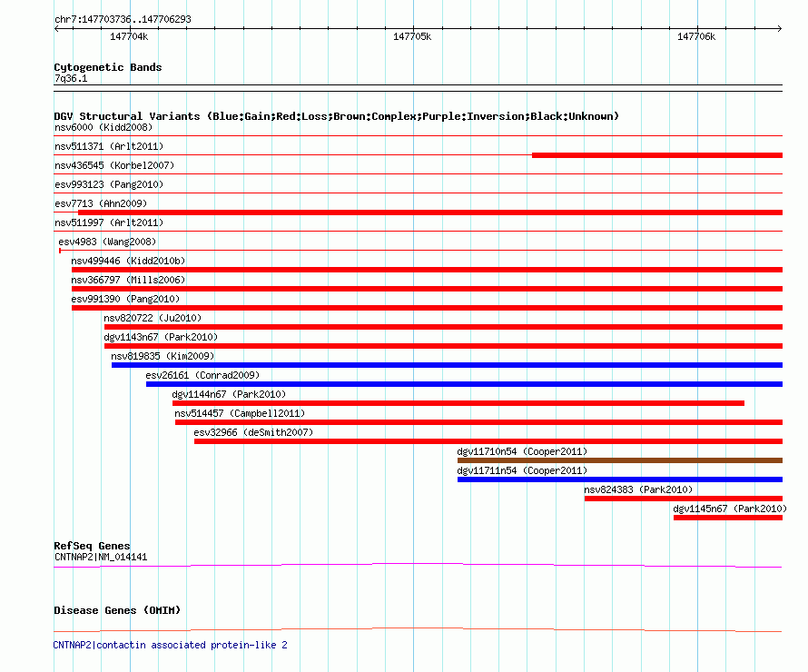The height and width of the screenshot is (672, 808).
Task: Open the esv4983 (Wang2008) variant label
Action: point(107,242)
